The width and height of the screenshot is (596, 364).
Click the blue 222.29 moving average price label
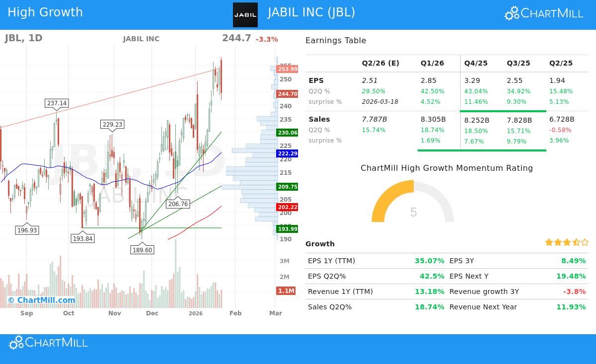pos(286,154)
